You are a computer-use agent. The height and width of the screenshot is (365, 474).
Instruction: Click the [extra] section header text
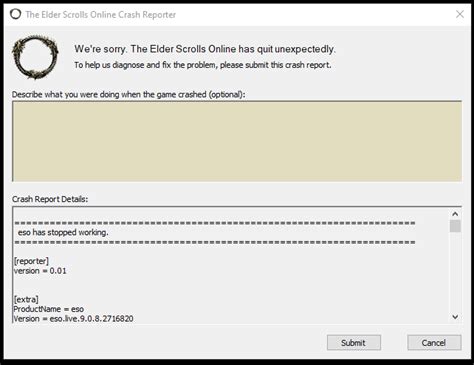(x=26, y=299)
